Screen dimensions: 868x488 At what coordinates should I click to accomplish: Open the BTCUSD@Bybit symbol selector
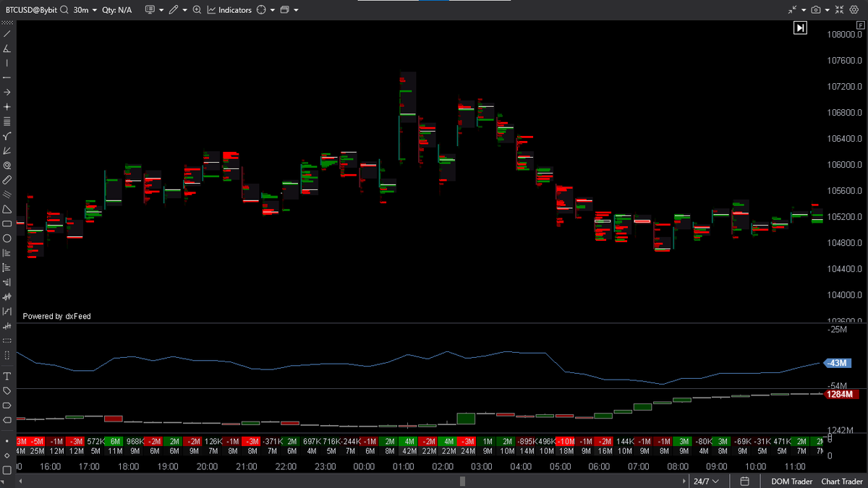[31, 10]
